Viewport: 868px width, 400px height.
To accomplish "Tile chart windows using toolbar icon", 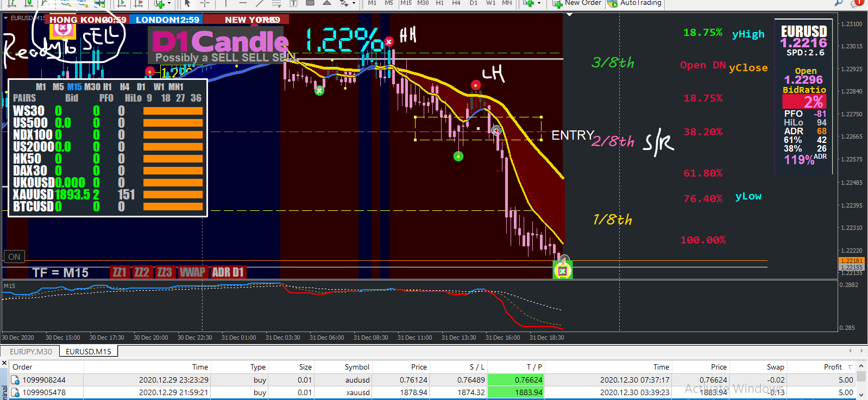I will click(x=99, y=3).
